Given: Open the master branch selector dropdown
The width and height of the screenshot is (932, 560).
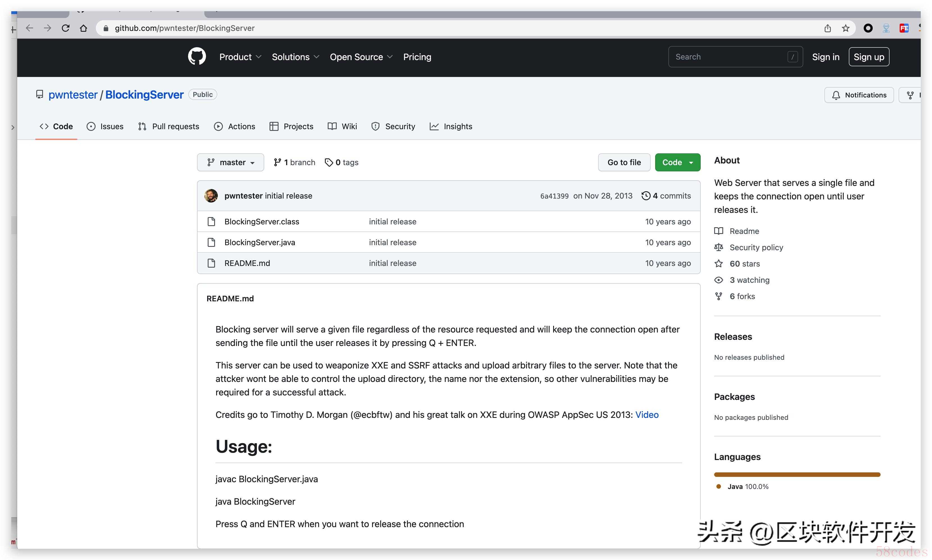Looking at the screenshot, I should pyautogui.click(x=230, y=162).
